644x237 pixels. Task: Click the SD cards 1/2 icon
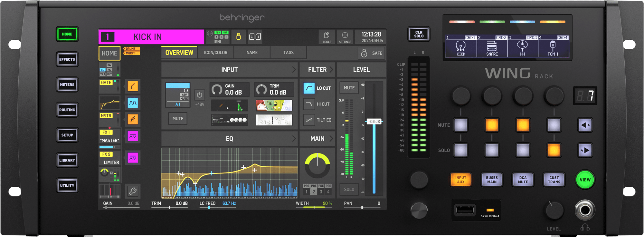point(255,36)
